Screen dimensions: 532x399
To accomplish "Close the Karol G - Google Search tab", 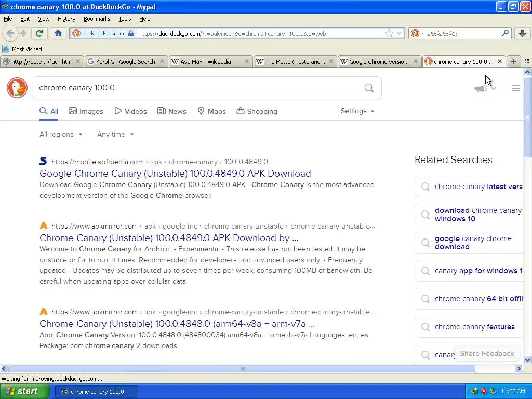I will [162, 61].
